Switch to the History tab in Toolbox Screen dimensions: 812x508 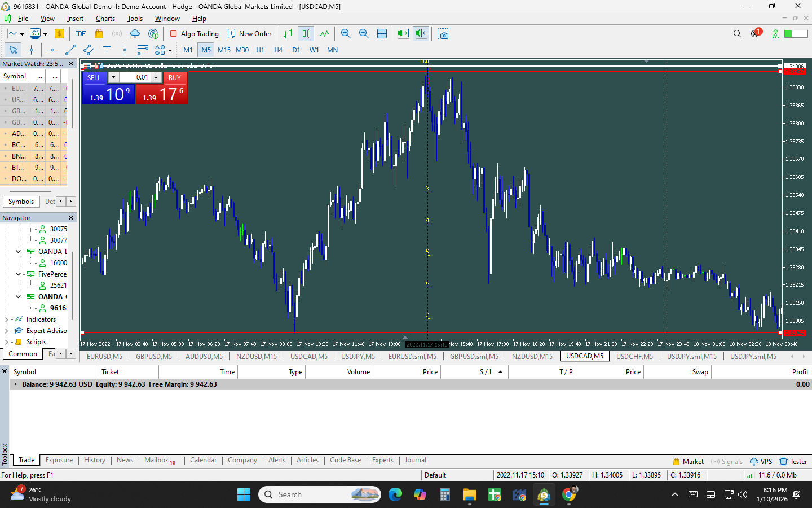(x=95, y=460)
